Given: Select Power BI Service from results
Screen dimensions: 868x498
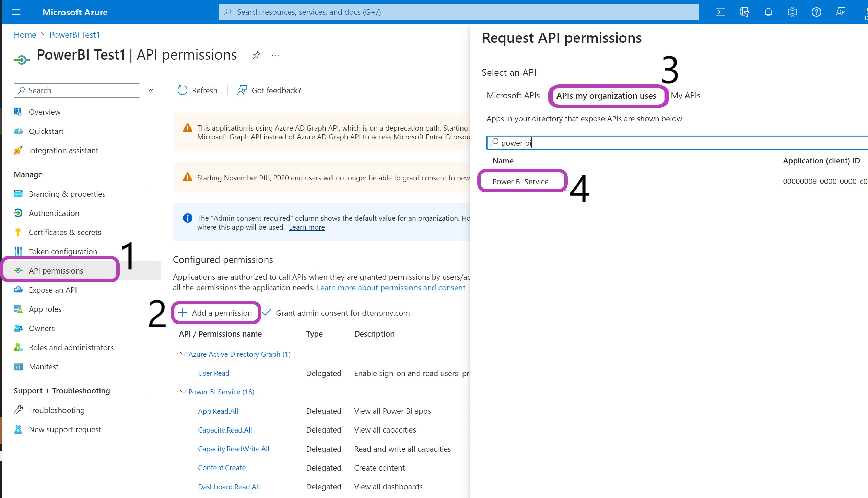Looking at the screenshot, I should (520, 182).
